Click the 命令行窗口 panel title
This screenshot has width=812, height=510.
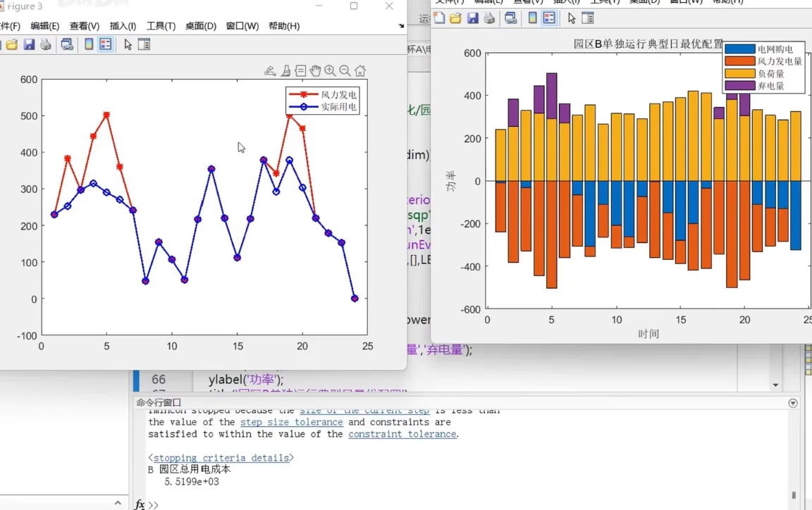[159, 402]
